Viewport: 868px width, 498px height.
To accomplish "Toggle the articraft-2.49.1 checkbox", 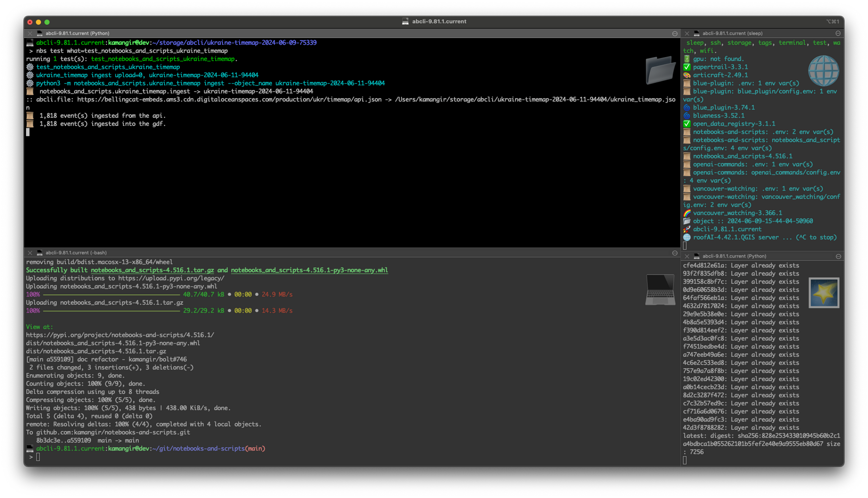I will [x=687, y=74].
